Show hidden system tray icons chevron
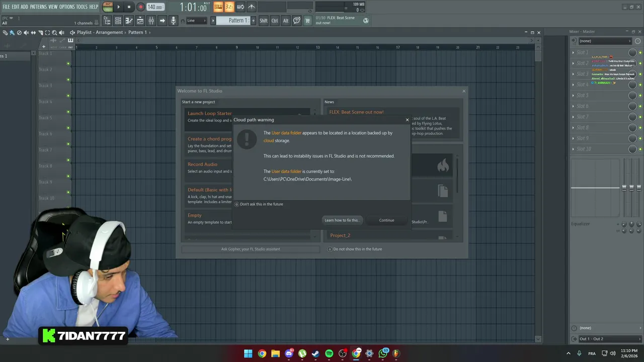The height and width of the screenshot is (362, 644). point(569,353)
